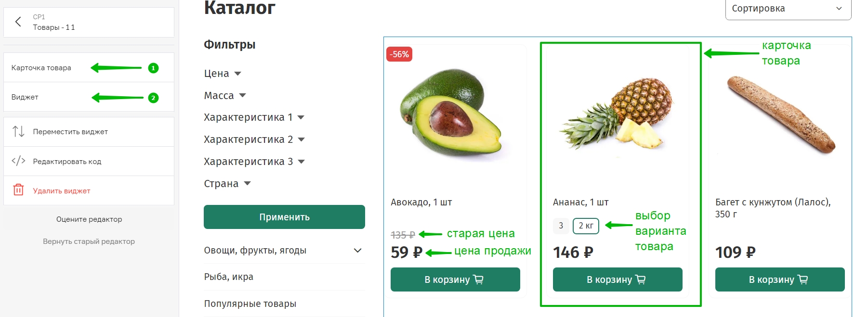Add pineapple to cart with В корзину
This screenshot has width=868, height=317.
[617, 279]
